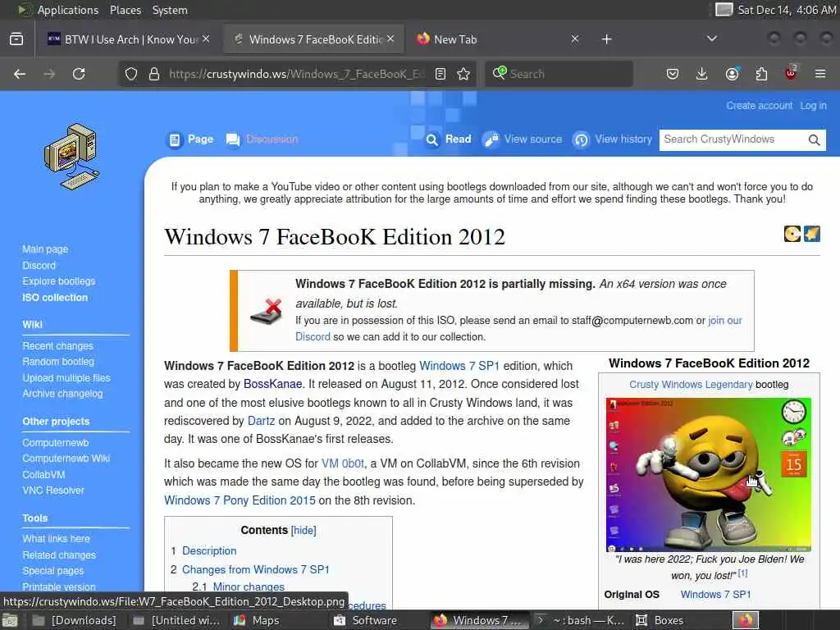Click the URL address bar
Image resolution: width=840 pixels, height=630 pixels.
pos(296,74)
